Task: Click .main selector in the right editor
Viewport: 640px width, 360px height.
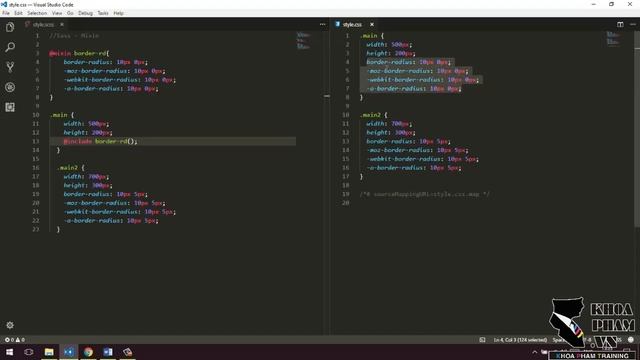Action: (369, 36)
